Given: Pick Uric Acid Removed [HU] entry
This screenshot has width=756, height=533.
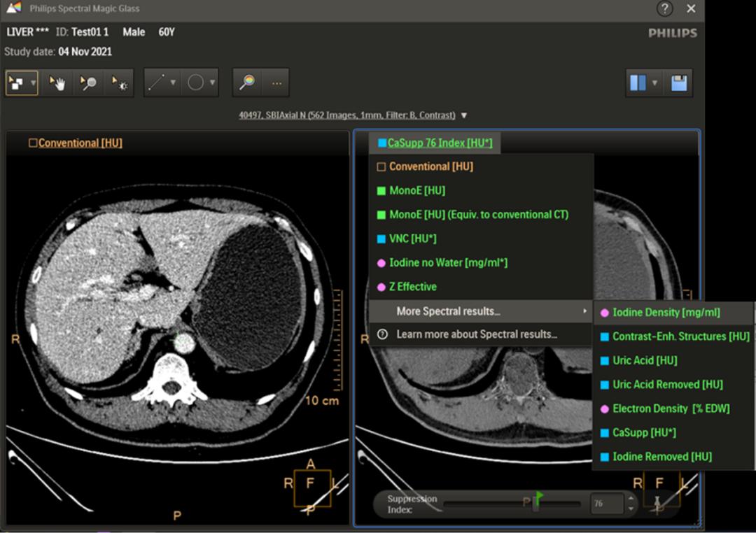Looking at the screenshot, I should [x=666, y=385].
